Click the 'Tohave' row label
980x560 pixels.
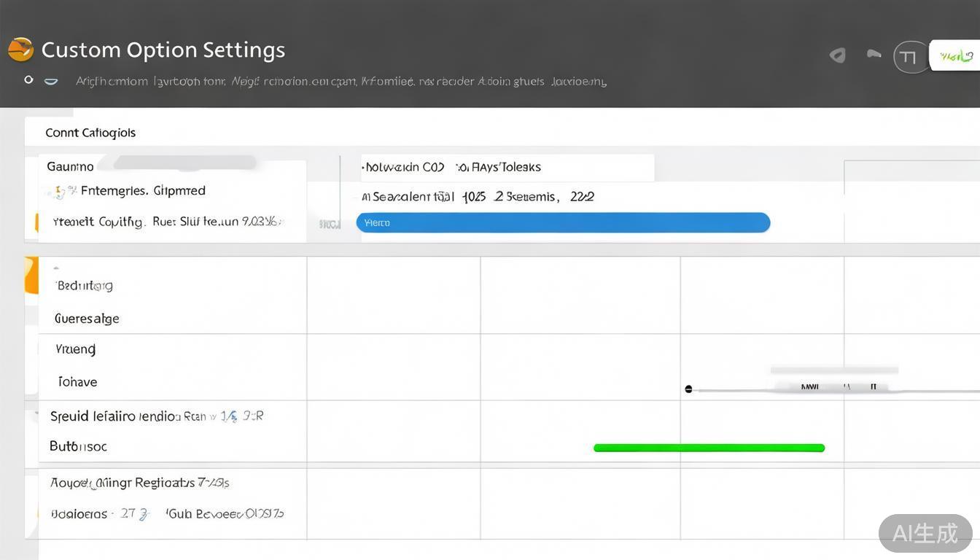click(77, 382)
